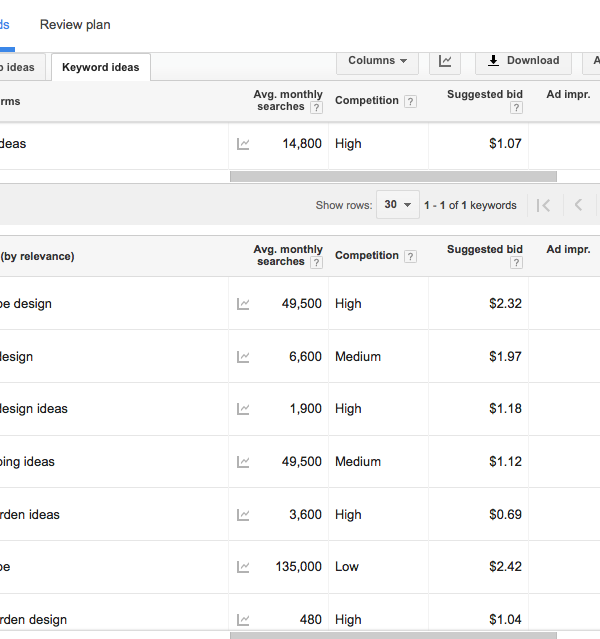Select the $1.07 suggested bid
Viewport: 600px width, 639px height.
point(505,144)
